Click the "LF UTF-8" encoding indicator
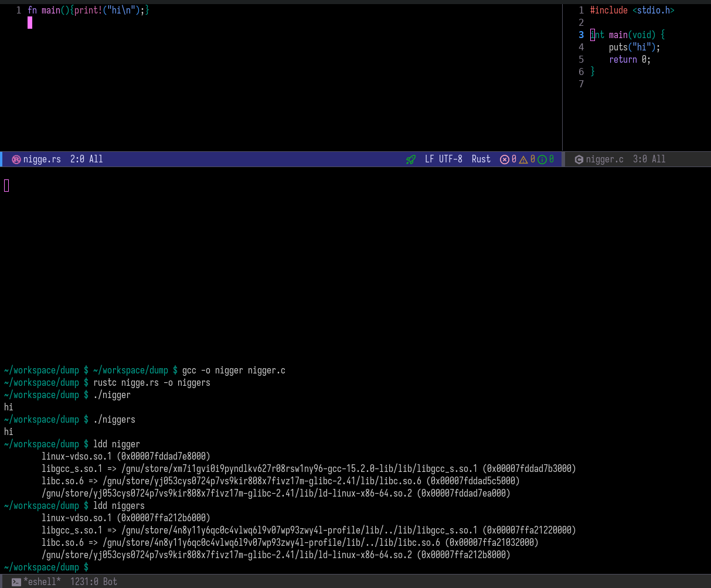Viewport: 711px width, 588px height. pos(444,159)
